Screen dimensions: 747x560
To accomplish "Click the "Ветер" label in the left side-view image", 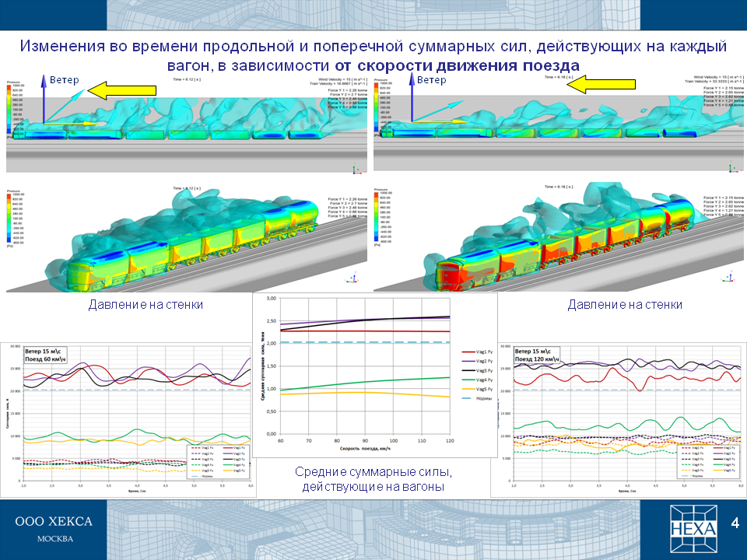I will 65,80.
